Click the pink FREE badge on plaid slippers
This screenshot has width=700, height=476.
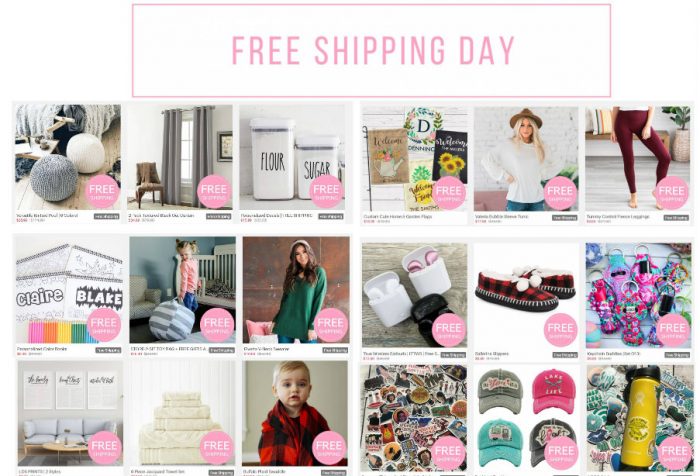pyautogui.click(x=561, y=330)
